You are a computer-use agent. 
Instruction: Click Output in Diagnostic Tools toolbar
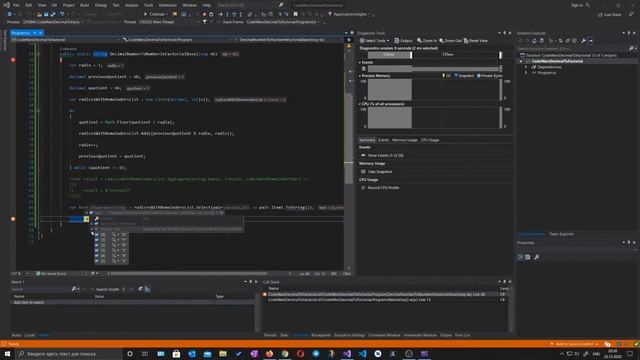[403, 41]
